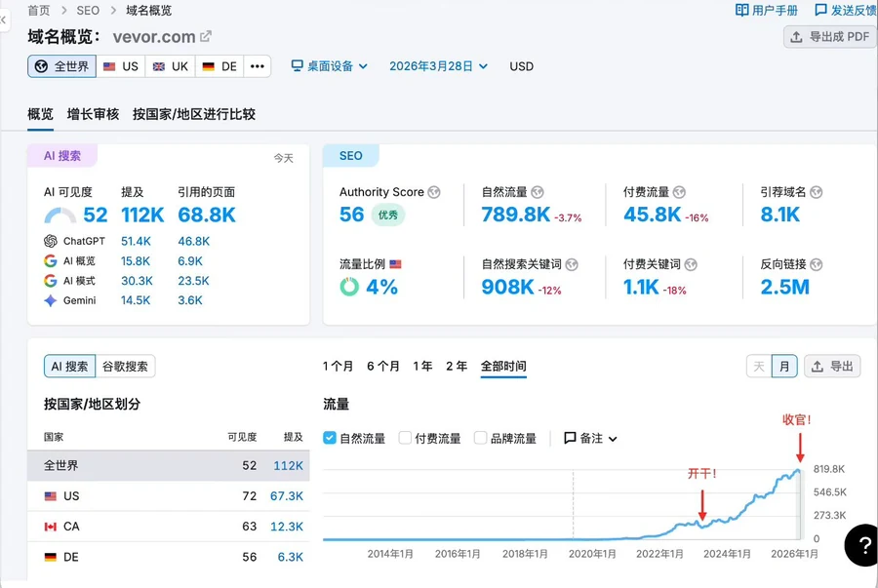Click Authority Score globe info icon
The image size is (878, 588).
point(434,192)
